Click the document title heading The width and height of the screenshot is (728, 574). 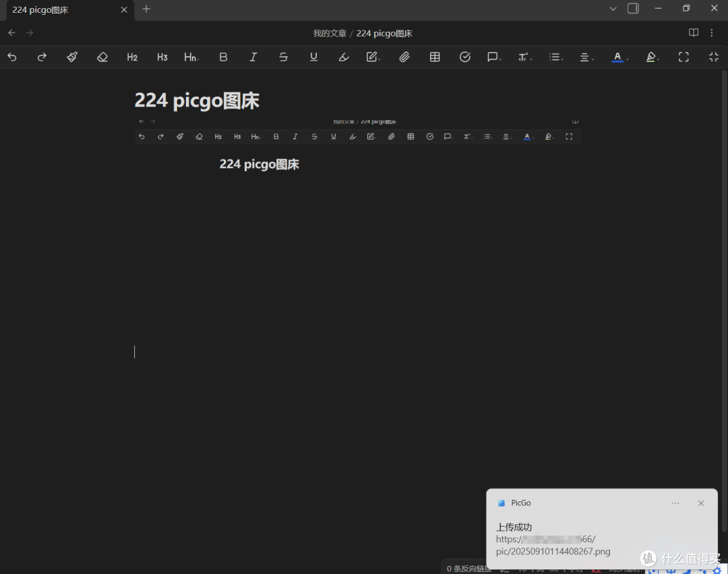[x=197, y=101]
